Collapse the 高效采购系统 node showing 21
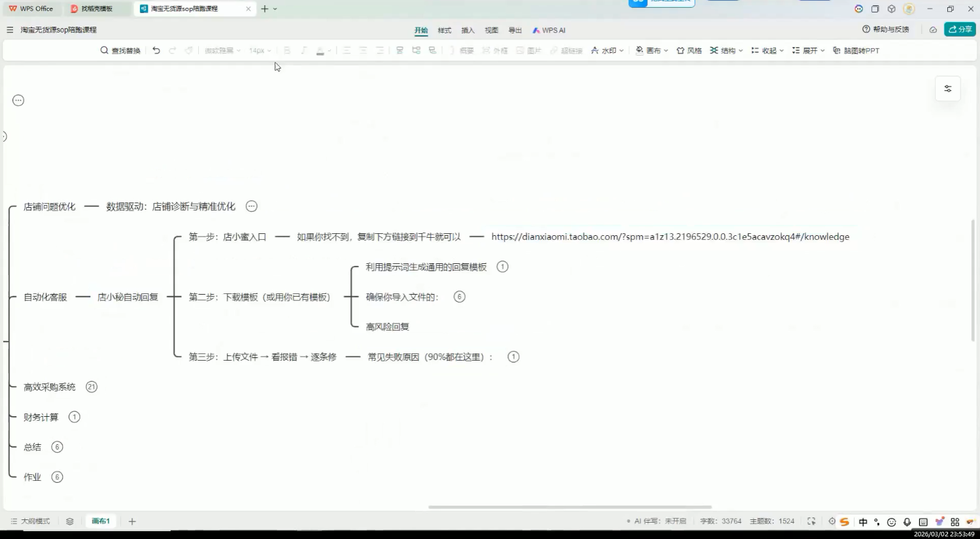The width and height of the screenshot is (980, 539). 92,387
